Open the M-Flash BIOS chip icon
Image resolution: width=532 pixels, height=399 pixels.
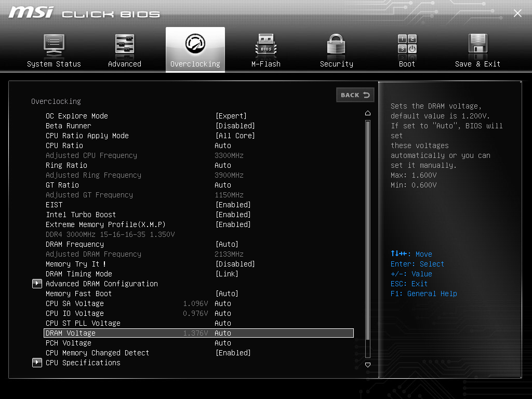pyautogui.click(x=266, y=45)
